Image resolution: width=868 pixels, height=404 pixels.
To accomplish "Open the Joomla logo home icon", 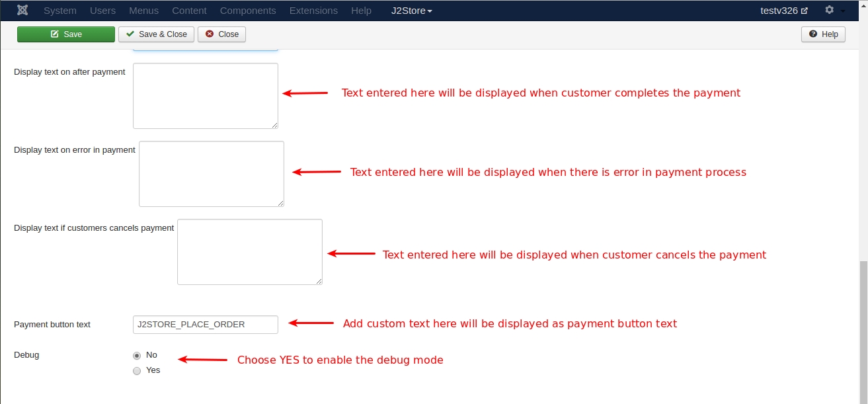I will coord(22,11).
